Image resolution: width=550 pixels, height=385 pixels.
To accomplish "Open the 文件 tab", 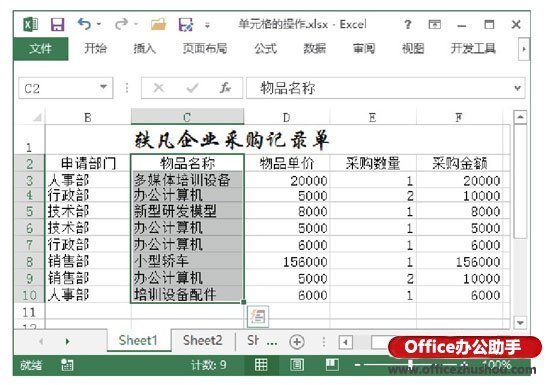I will pos(41,49).
